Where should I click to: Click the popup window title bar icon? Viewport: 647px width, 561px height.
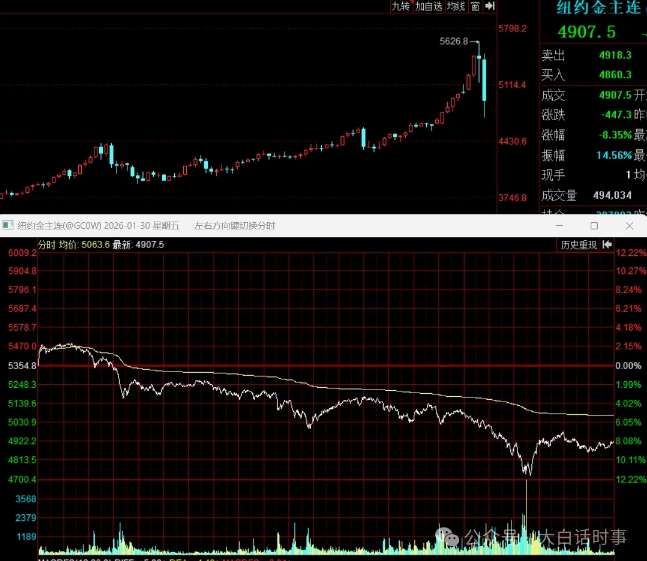8,226
